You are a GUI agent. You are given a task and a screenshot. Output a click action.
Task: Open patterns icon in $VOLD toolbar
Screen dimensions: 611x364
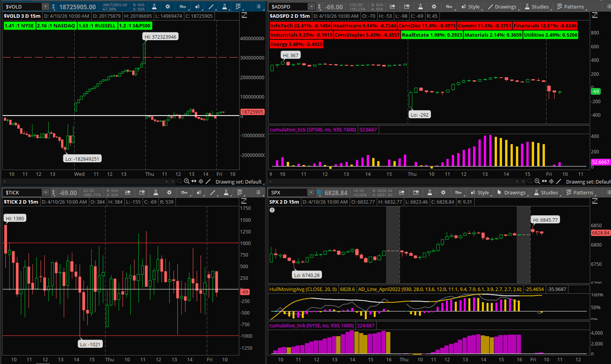tap(238, 7)
